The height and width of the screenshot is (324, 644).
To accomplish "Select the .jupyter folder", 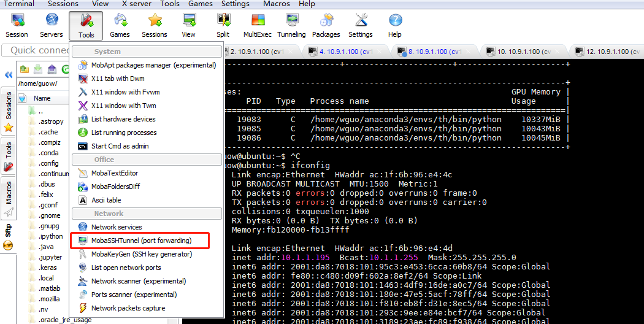I will tap(45, 257).
